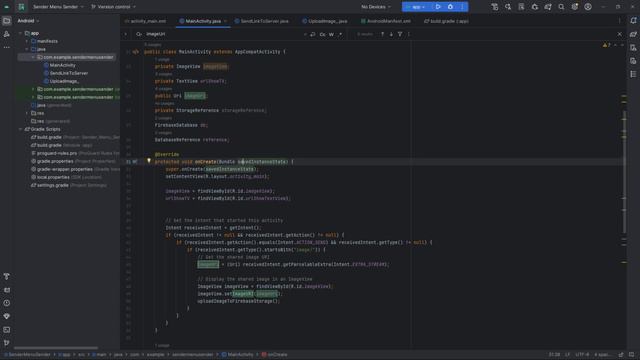Select settings.gradle file
The height and width of the screenshot is (360, 640).
click(53, 185)
